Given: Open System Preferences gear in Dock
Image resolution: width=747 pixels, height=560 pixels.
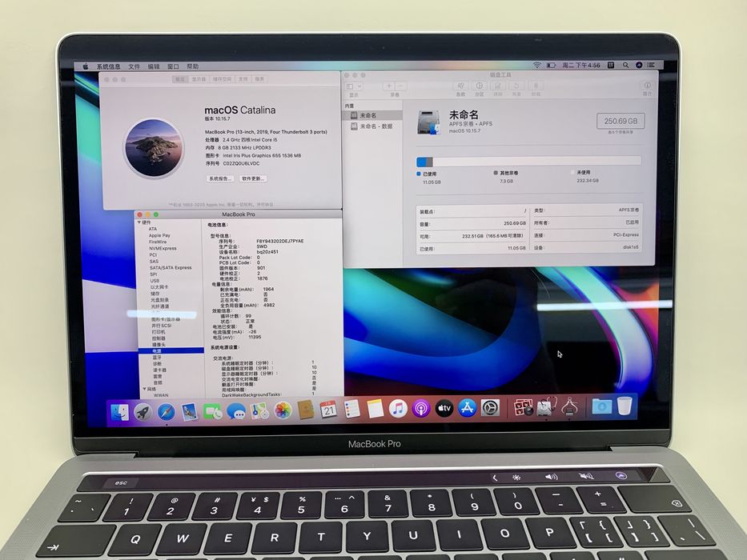Looking at the screenshot, I should [x=490, y=408].
